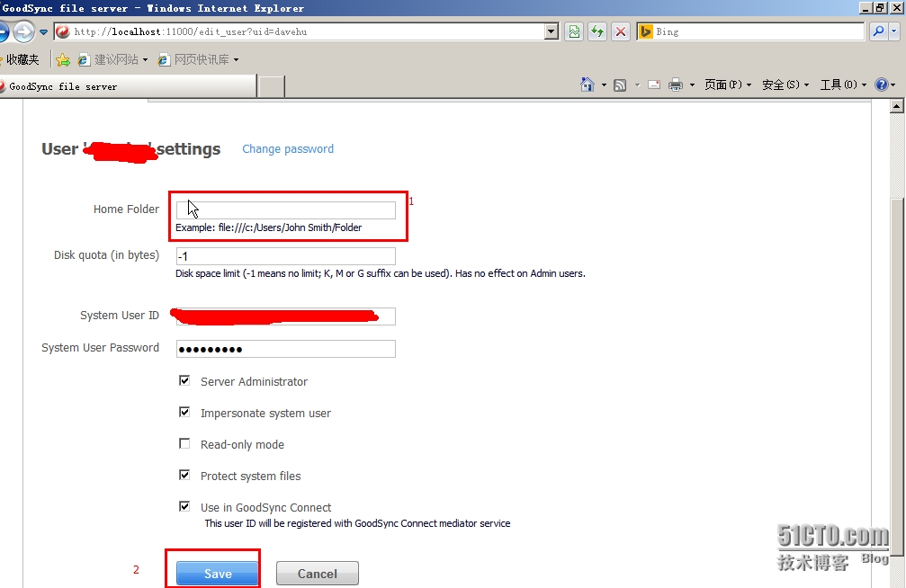
Task: Click the Disk quota field showing -1
Action: pos(286,256)
